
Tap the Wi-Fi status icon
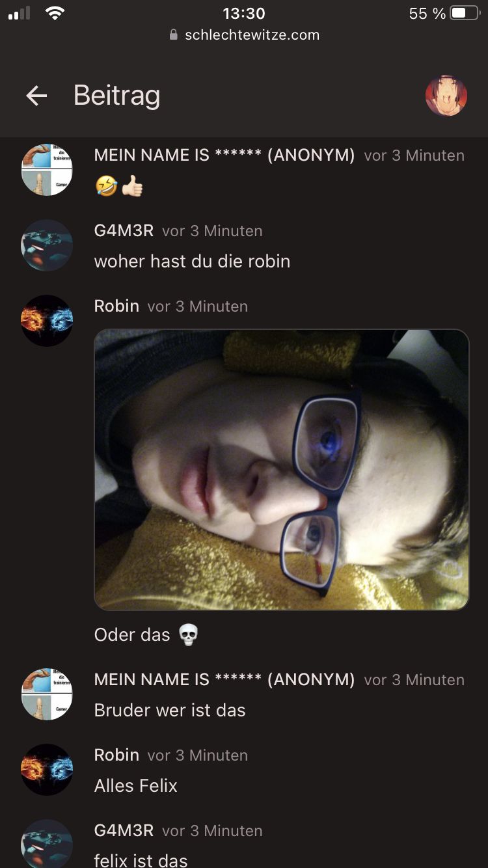(55, 14)
